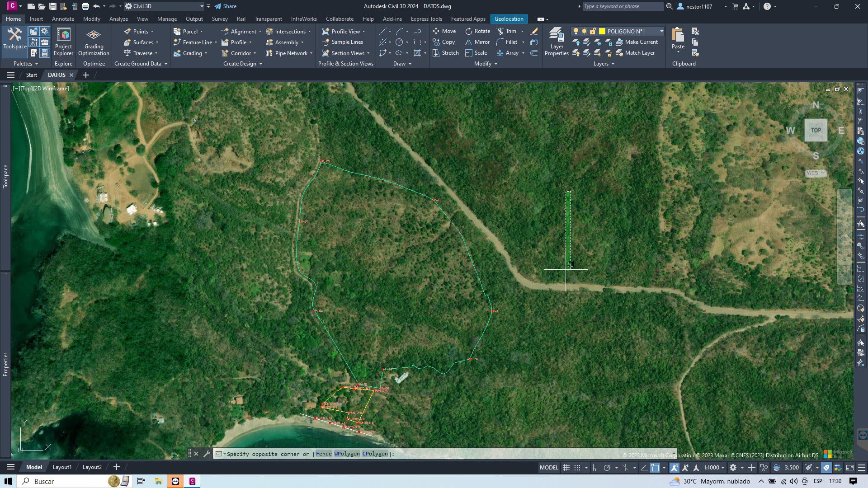This screenshot has width=868, height=488.
Task: Click the yellow layer color swatch
Action: (x=602, y=31)
